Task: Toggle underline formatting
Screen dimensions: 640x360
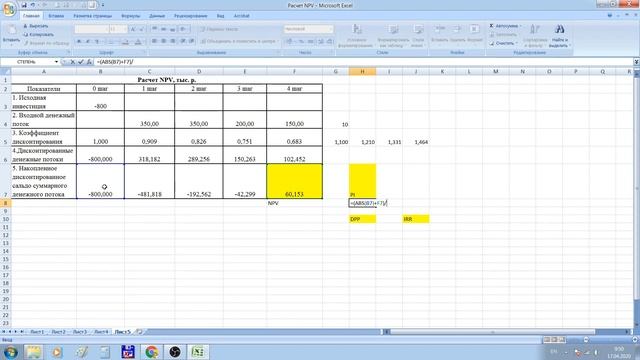Action: click(97, 42)
